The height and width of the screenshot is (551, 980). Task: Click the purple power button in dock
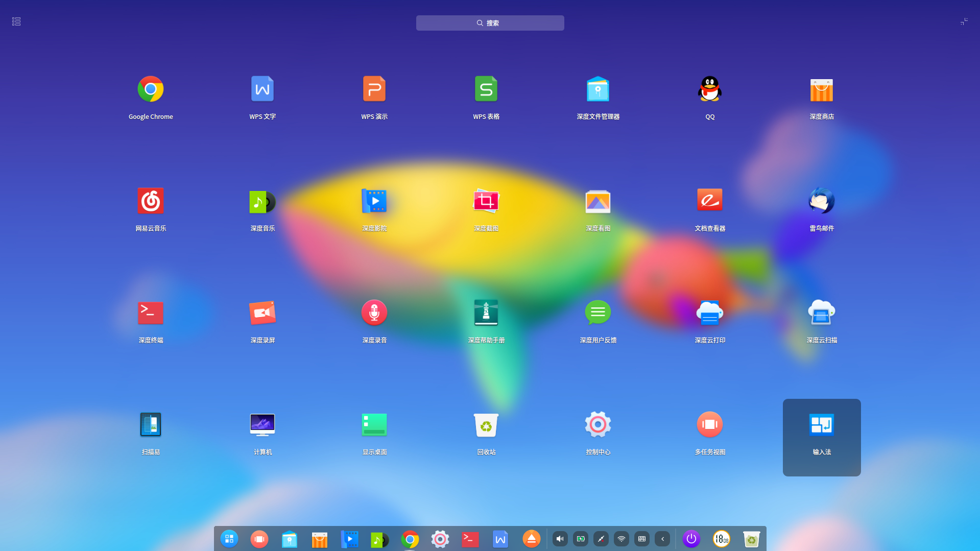point(691,539)
